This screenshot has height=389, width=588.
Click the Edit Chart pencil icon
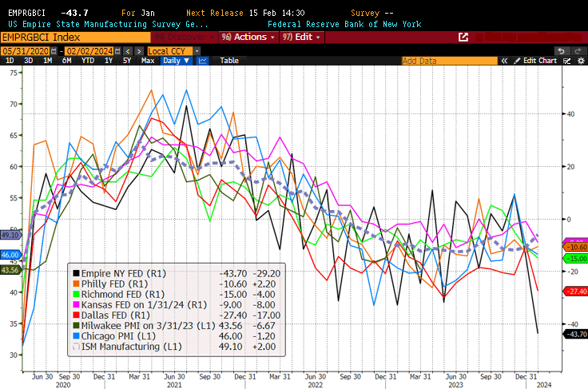point(518,61)
